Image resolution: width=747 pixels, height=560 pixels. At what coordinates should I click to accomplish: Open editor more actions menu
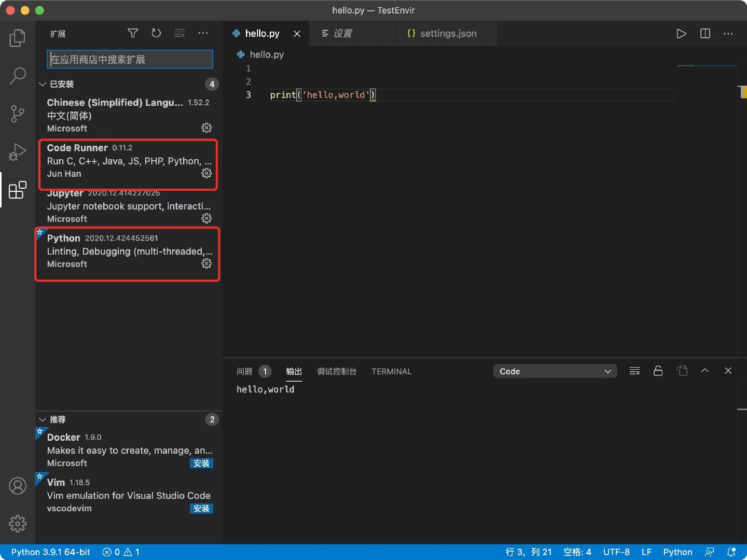pyautogui.click(x=728, y=34)
